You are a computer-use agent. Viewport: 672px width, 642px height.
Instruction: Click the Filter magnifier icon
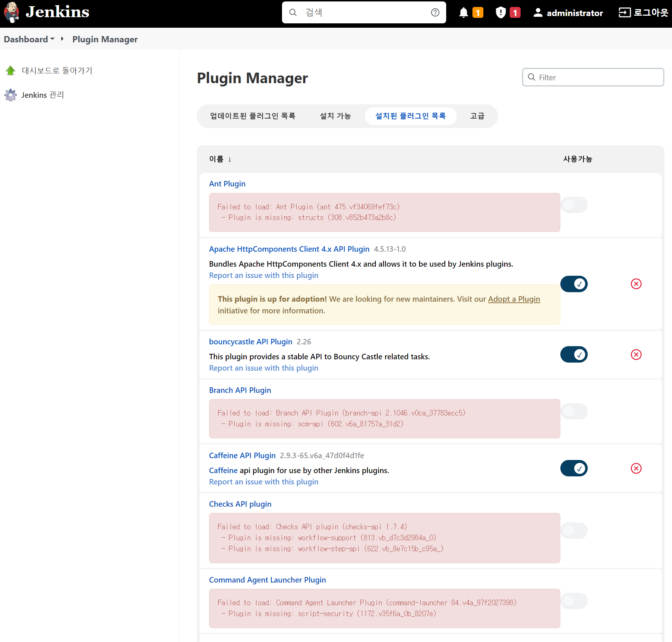coord(532,77)
